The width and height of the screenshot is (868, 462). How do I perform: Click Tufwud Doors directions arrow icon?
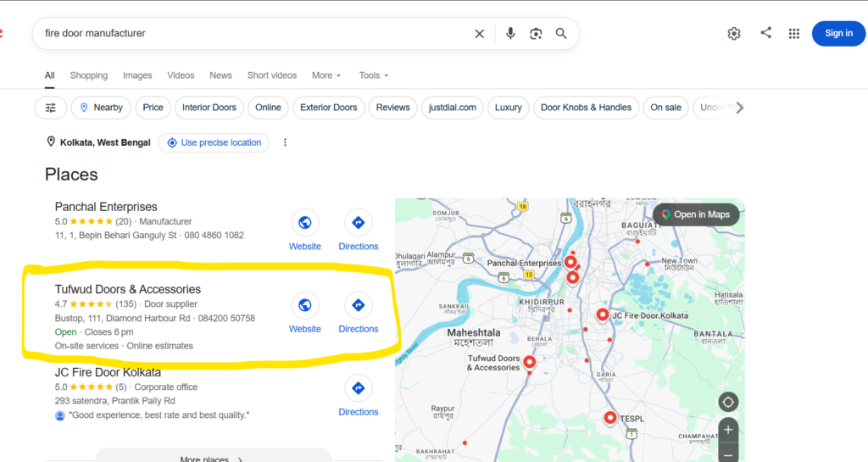(359, 305)
